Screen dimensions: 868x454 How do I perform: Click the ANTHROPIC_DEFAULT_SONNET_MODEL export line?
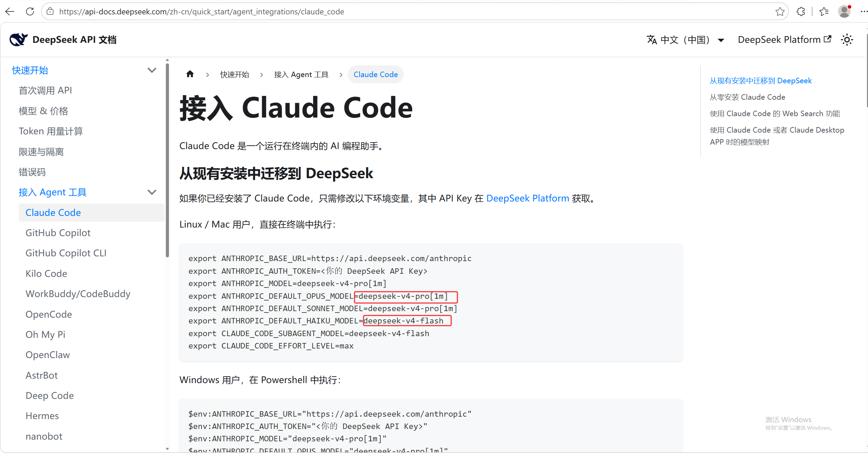pyautogui.click(x=323, y=308)
